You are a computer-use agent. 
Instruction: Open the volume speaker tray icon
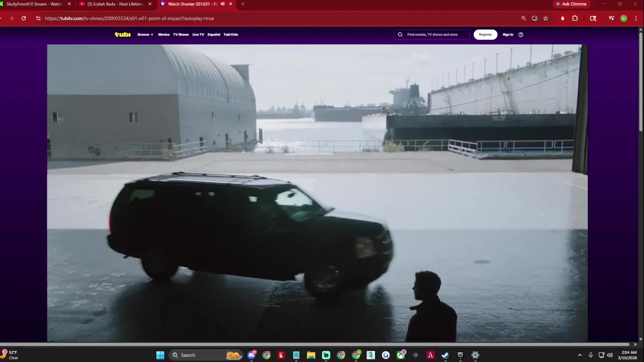pyautogui.click(x=610, y=355)
